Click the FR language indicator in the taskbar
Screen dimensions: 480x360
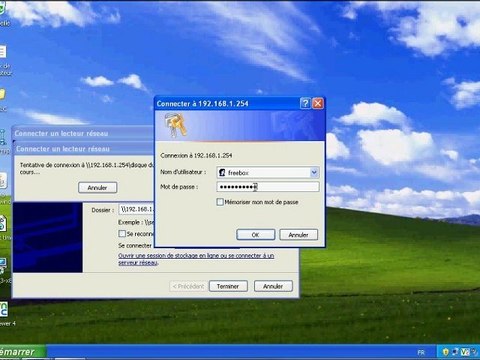pos(421,352)
